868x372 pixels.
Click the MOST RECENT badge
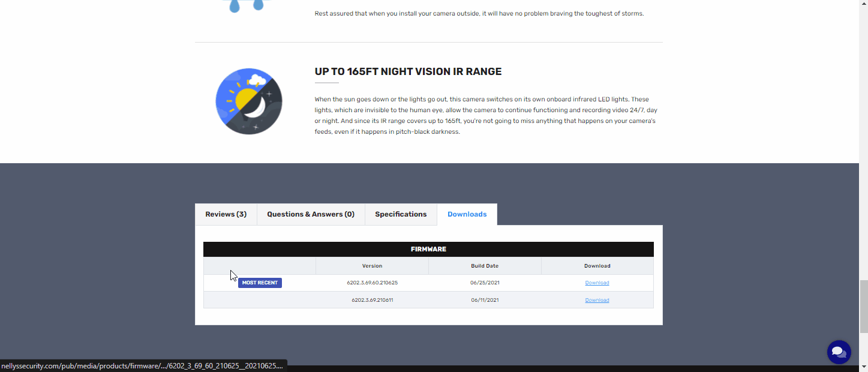(260, 283)
